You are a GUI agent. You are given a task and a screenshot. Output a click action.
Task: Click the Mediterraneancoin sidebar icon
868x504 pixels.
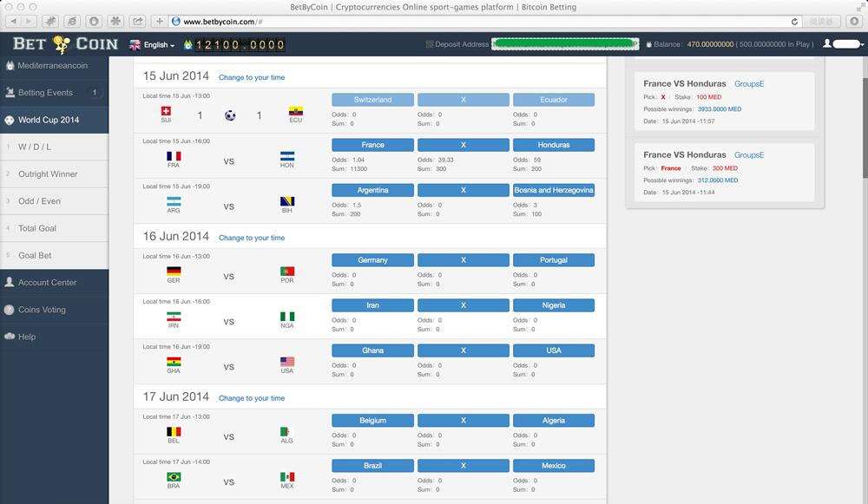pyautogui.click(x=10, y=65)
